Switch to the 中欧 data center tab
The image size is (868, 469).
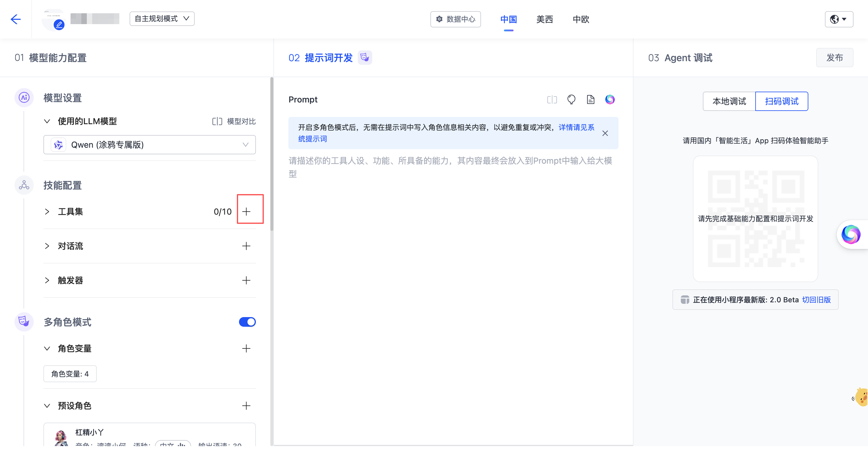pyautogui.click(x=581, y=19)
